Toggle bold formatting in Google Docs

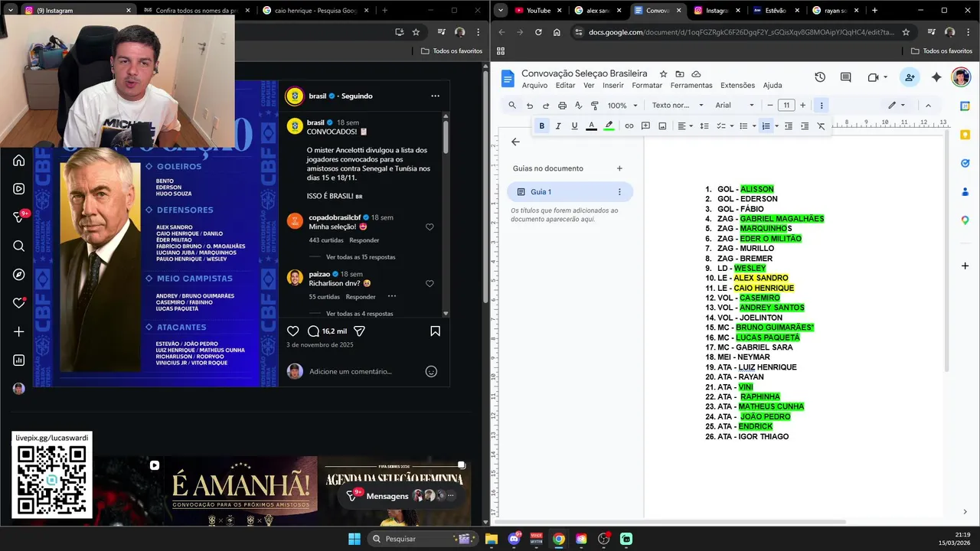click(x=542, y=126)
